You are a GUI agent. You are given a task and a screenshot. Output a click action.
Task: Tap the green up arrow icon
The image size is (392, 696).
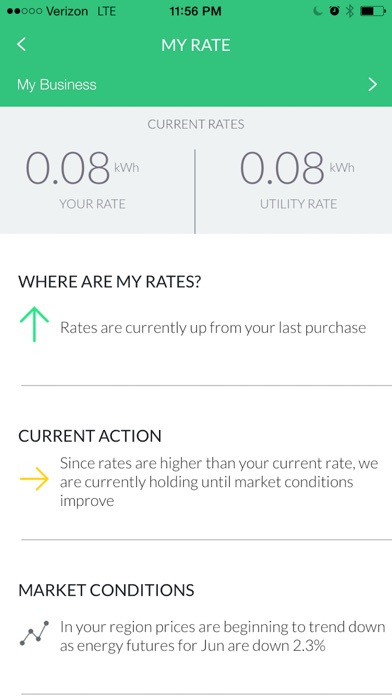click(x=34, y=325)
